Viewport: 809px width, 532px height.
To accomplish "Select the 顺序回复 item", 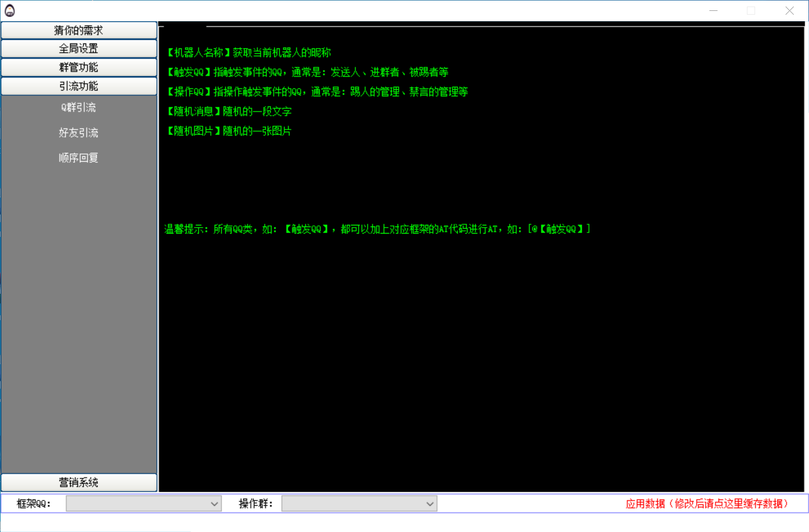I will point(78,158).
